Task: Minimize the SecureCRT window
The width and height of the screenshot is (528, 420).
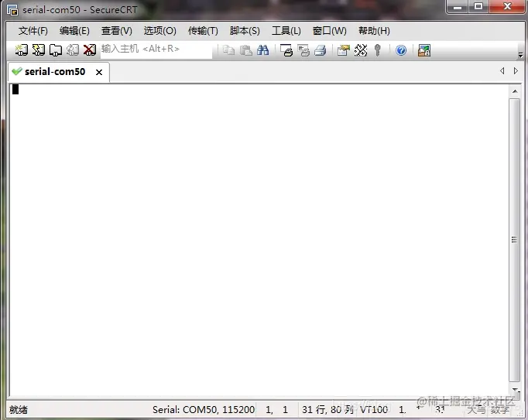Action: (458, 7)
